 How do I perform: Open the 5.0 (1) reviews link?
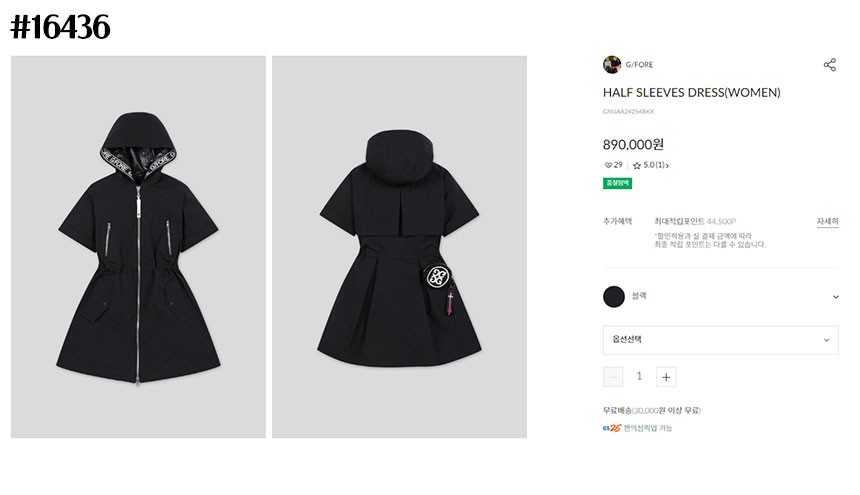coord(656,165)
